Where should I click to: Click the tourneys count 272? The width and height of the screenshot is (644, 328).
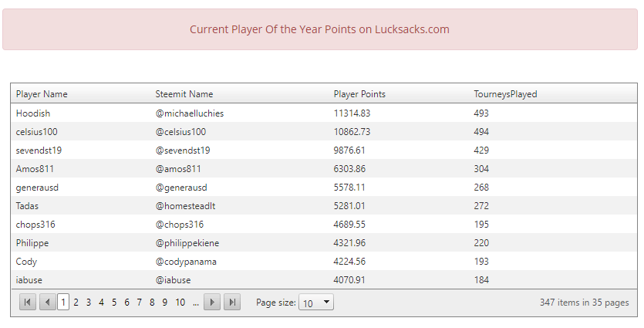pos(481,206)
